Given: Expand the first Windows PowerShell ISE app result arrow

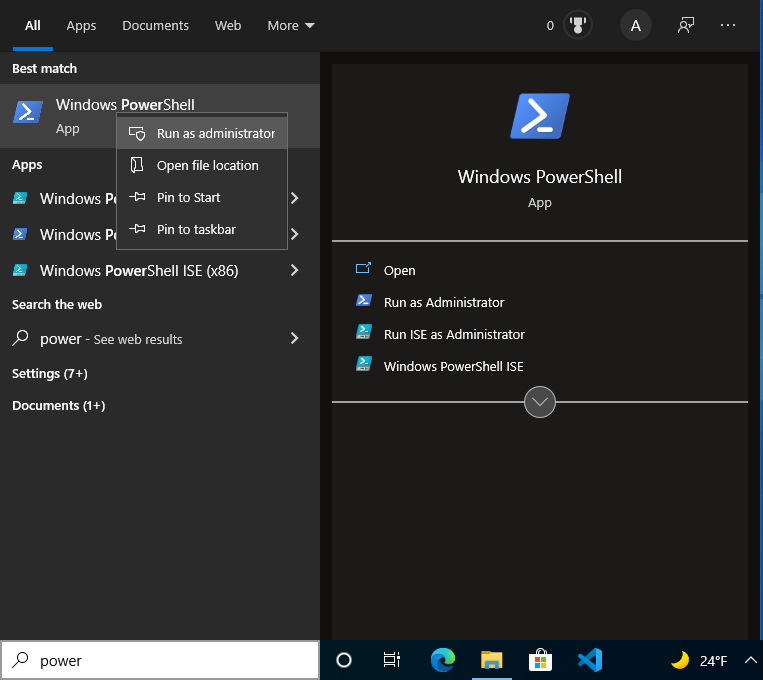Looking at the screenshot, I should click(x=294, y=198).
